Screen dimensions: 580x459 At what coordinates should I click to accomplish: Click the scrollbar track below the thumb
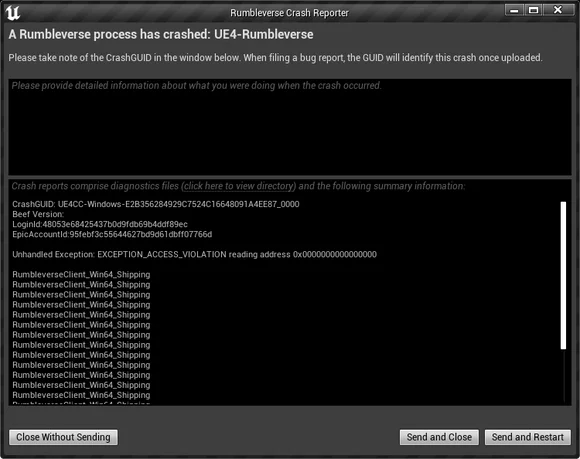click(x=563, y=375)
